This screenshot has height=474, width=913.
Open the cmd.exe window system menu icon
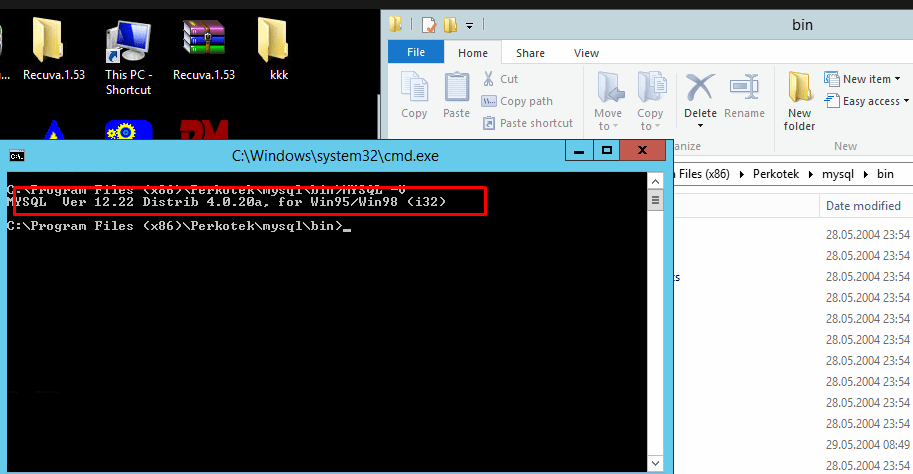[x=17, y=155]
